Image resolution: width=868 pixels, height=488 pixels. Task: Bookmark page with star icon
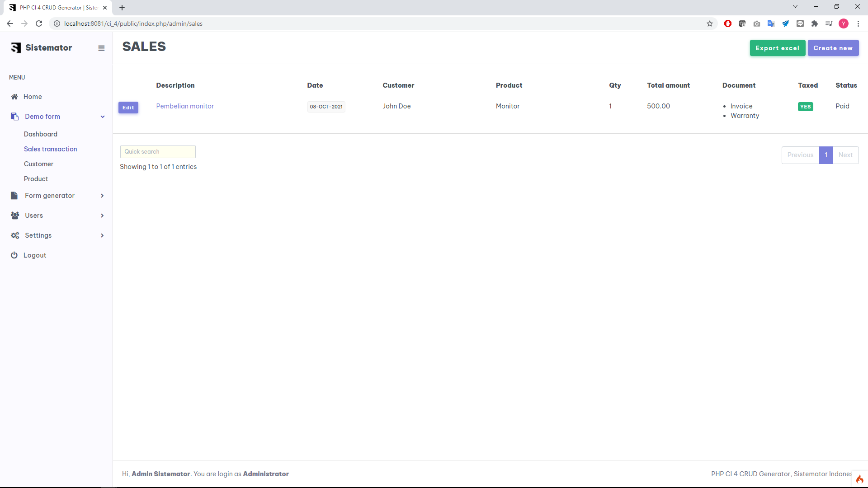(710, 23)
